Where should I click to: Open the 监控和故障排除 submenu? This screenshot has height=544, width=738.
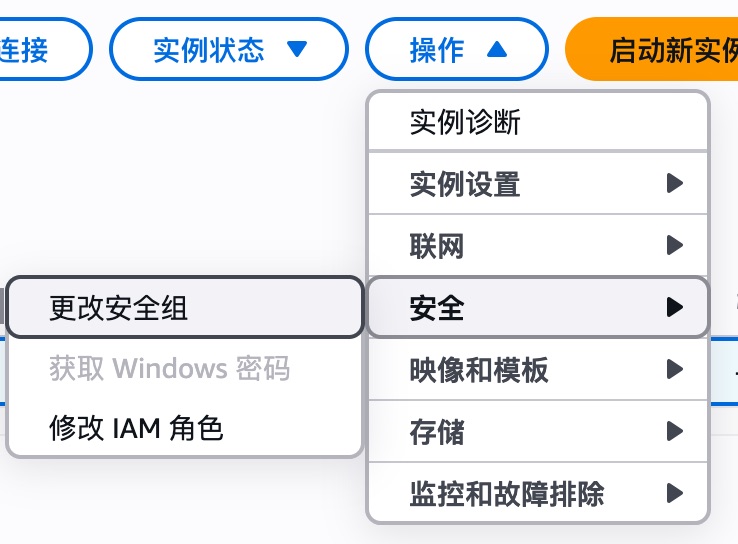click(x=507, y=493)
